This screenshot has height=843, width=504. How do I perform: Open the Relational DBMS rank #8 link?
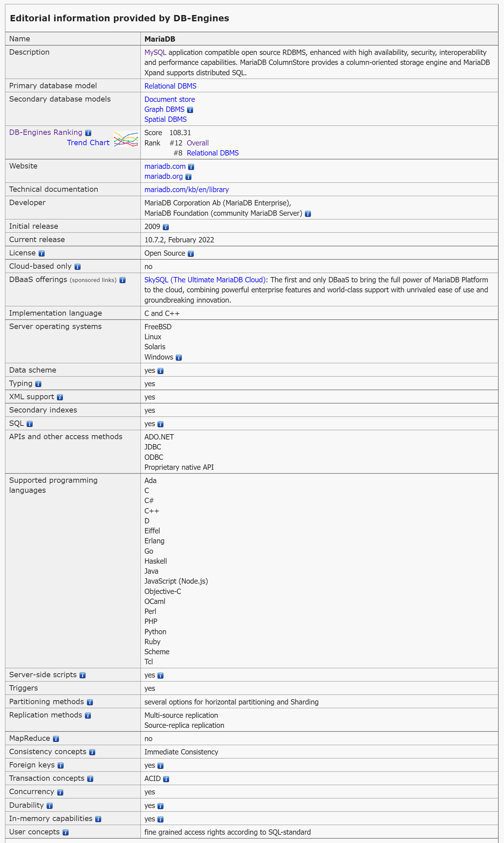[x=213, y=153]
